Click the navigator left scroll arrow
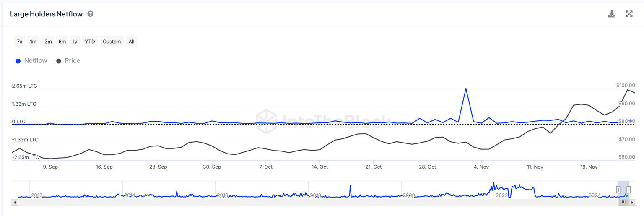This screenshot has width=644, height=216. coord(15,202)
